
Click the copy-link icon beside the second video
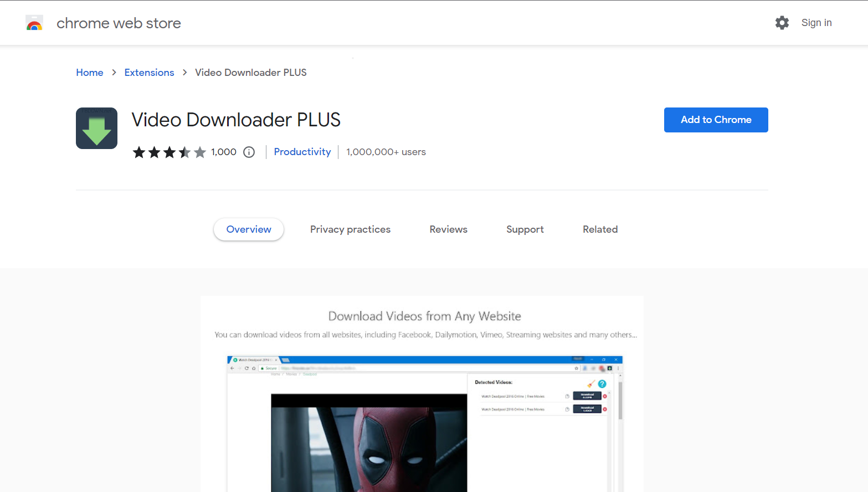[x=567, y=409]
